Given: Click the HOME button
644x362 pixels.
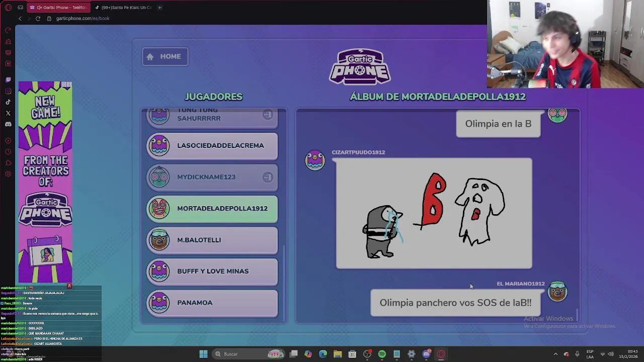Looking at the screenshot, I should pyautogui.click(x=165, y=56).
